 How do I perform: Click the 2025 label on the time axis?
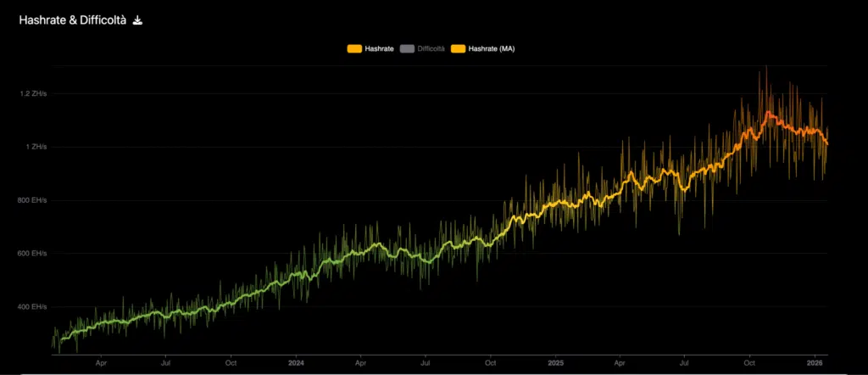click(554, 362)
